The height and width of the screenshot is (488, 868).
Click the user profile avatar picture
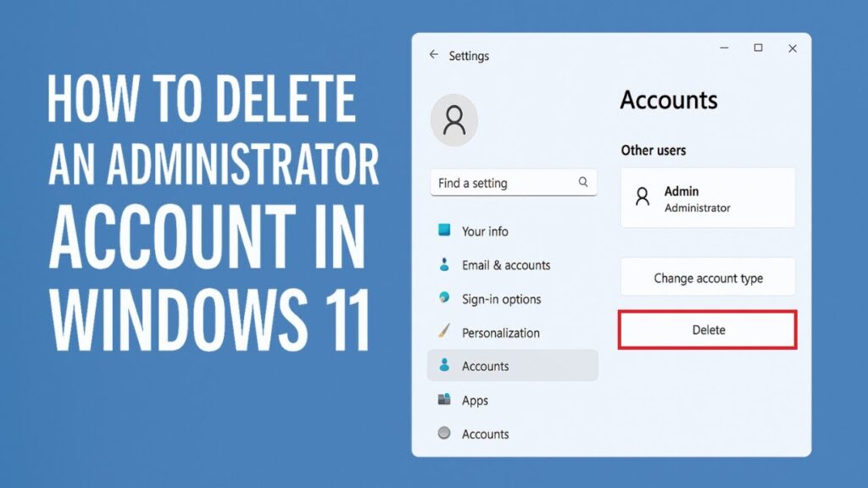click(454, 120)
